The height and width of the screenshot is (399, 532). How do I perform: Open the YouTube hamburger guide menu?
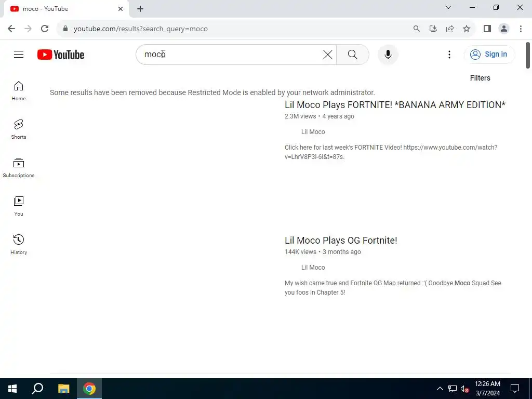coord(19,54)
